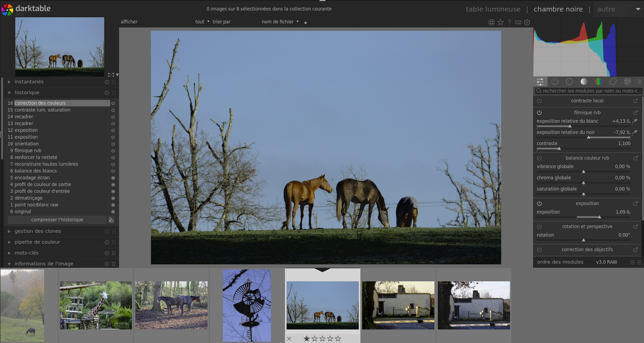Expand the instantanés panel

(9, 82)
